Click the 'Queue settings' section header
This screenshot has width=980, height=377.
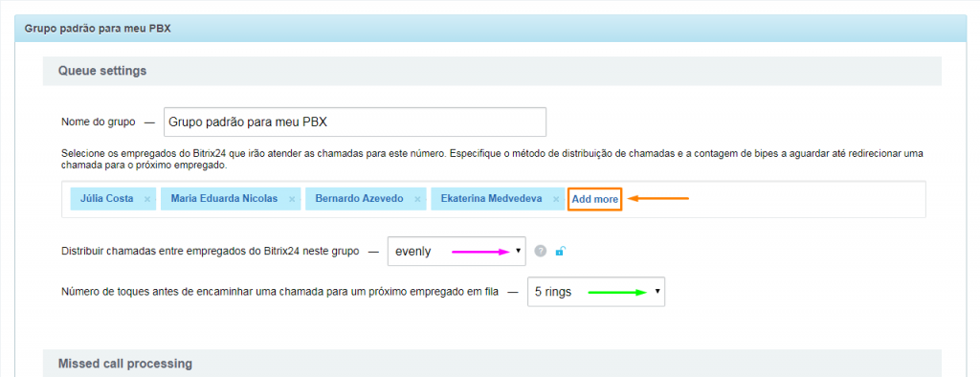point(492,71)
